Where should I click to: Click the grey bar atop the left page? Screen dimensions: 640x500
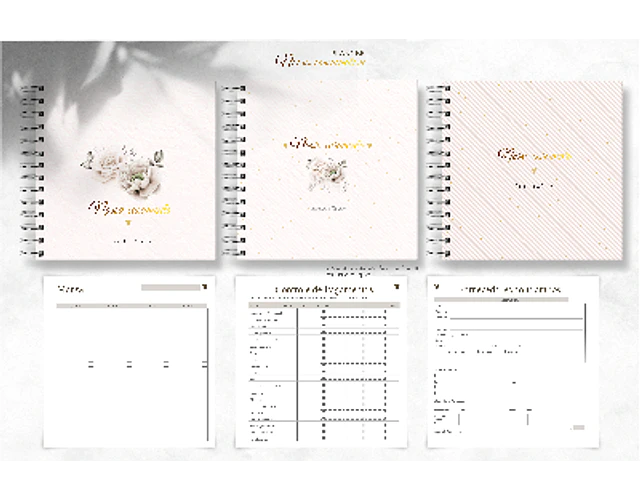[170, 288]
